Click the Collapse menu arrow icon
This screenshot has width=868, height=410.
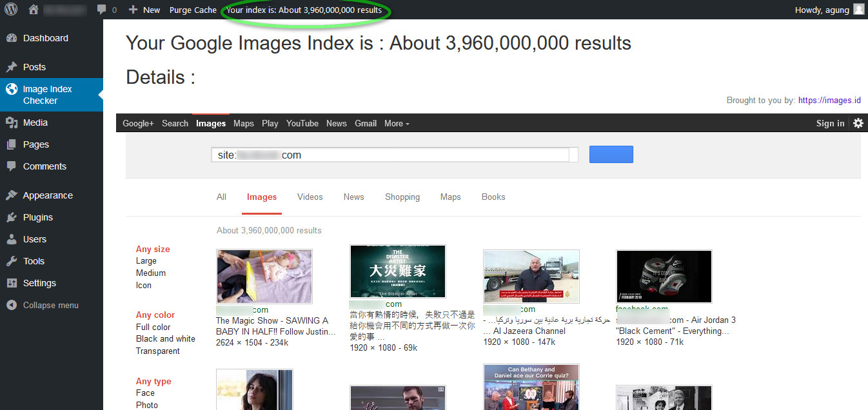tap(11, 305)
